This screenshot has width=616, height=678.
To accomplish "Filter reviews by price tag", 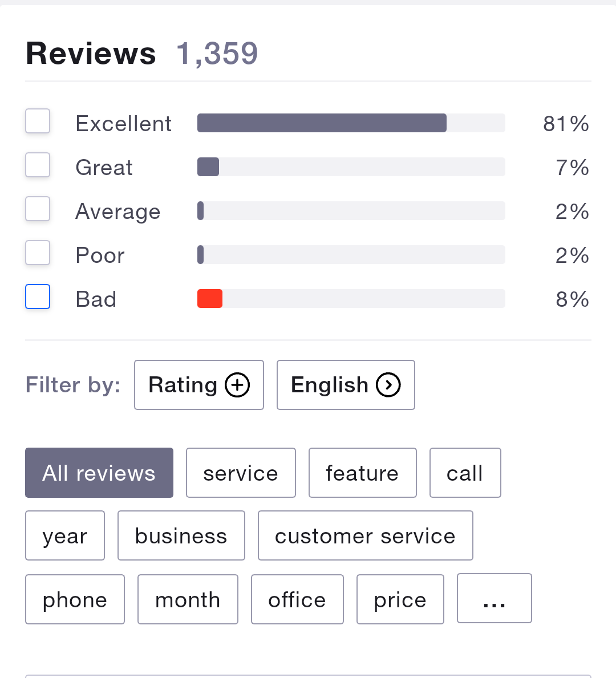I will pyautogui.click(x=400, y=599).
